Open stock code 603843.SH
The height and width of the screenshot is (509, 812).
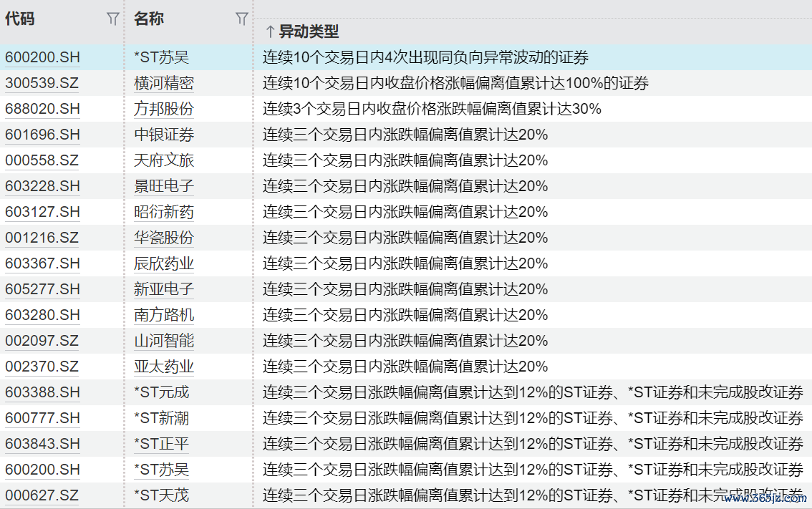click(42, 444)
